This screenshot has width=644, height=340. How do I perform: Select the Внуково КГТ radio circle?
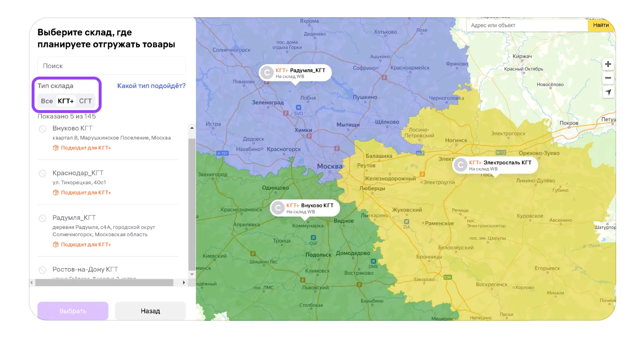point(43,128)
